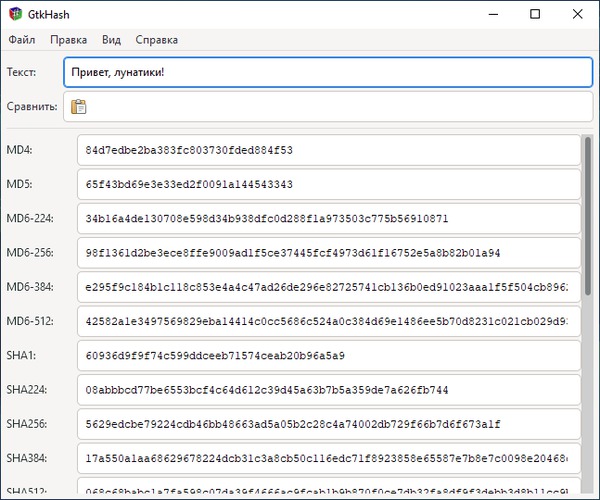Minimize the GtkHash window
Image resolution: width=600 pixels, height=500 pixels.
click(x=494, y=15)
